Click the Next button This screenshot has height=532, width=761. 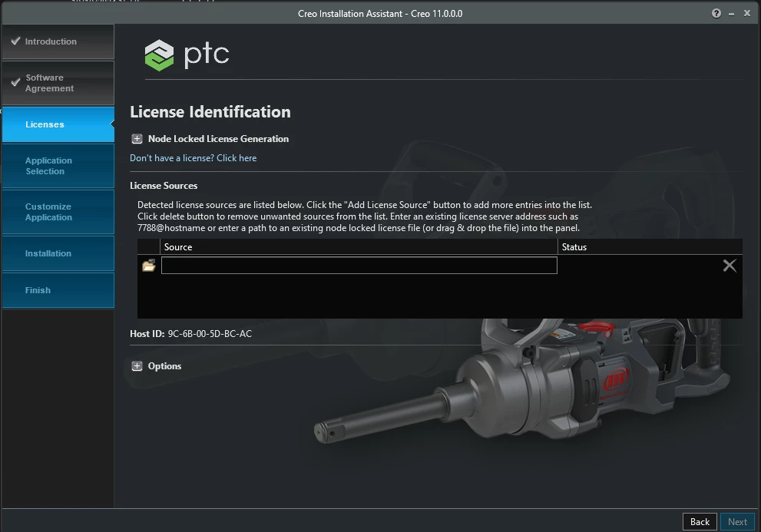(x=737, y=522)
